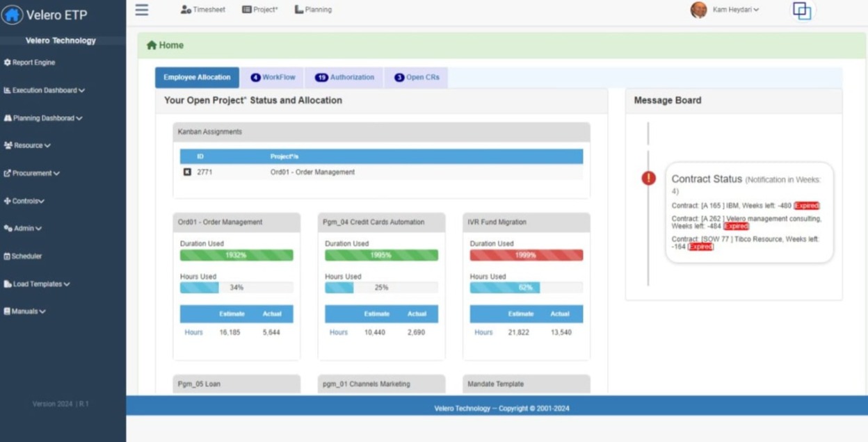Click the Planning Dashboard binoculars icon

pyautogui.click(x=8, y=118)
